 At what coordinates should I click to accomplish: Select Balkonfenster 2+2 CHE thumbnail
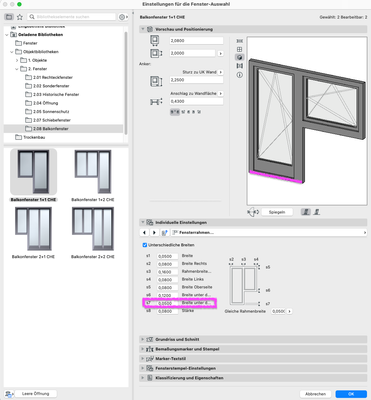click(93, 229)
